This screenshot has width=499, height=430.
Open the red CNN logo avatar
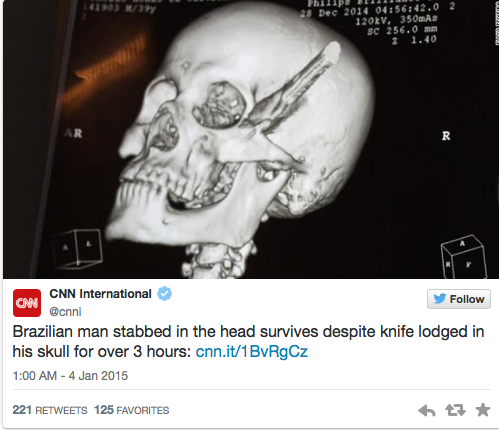tap(27, 303)
